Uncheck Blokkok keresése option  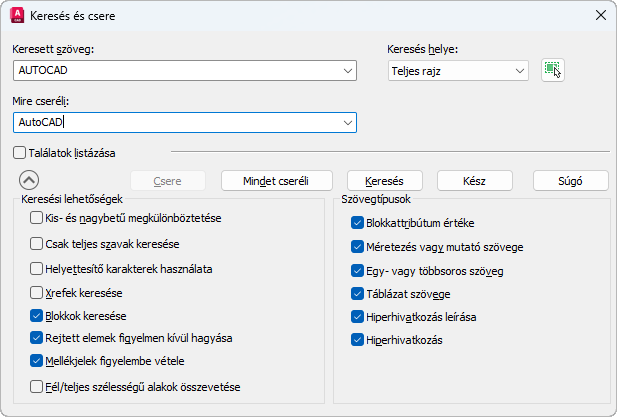click(x=37, y=315)
